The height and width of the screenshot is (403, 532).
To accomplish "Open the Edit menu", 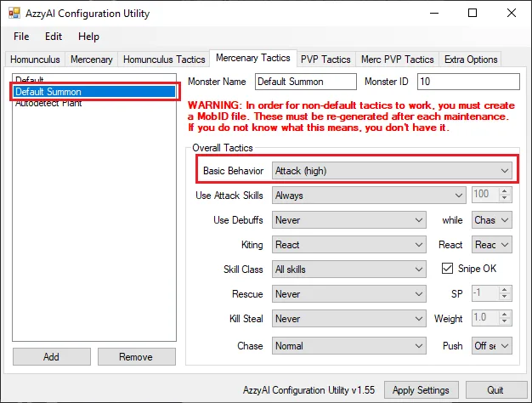I will (54, 37).
